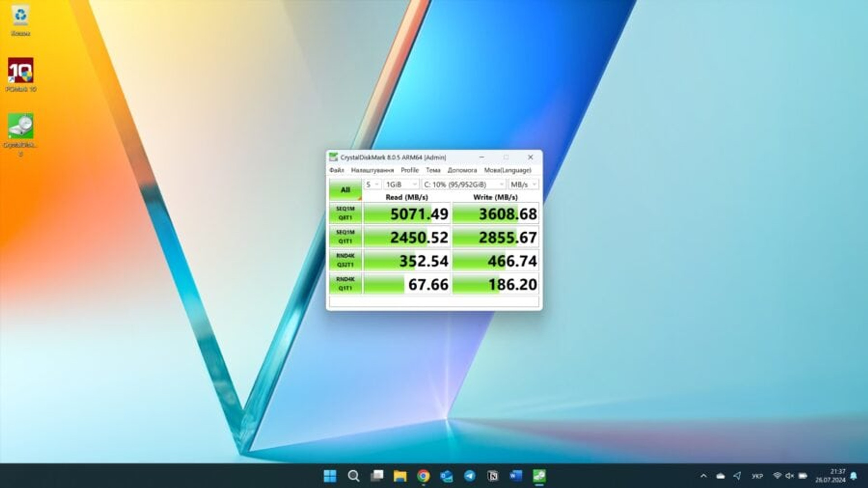Click the 2450.52 read result
868x488 pixels.
click(407, 237)
